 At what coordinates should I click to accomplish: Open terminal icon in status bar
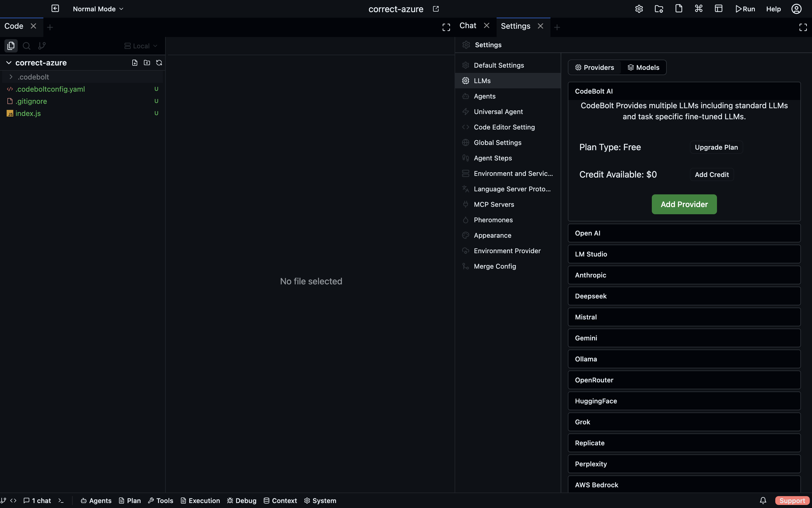coord(61,501)
